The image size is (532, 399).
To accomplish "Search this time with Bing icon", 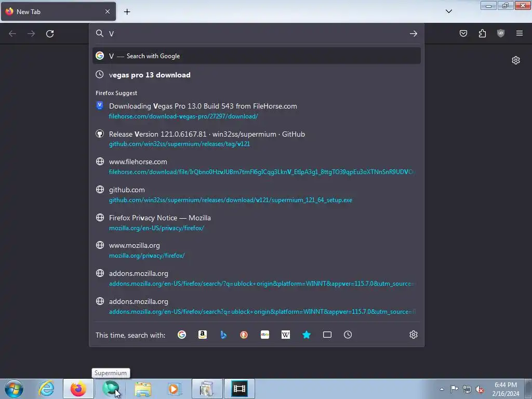I will coord(223,335).
